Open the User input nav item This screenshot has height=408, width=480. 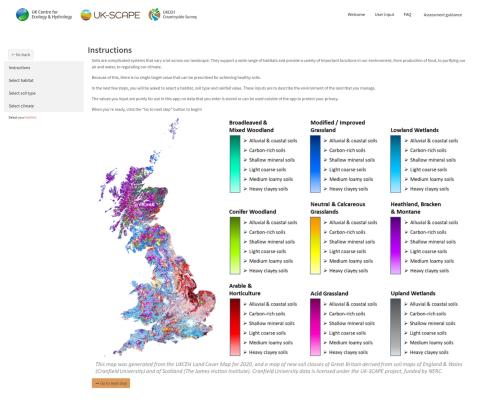[384, 15]
